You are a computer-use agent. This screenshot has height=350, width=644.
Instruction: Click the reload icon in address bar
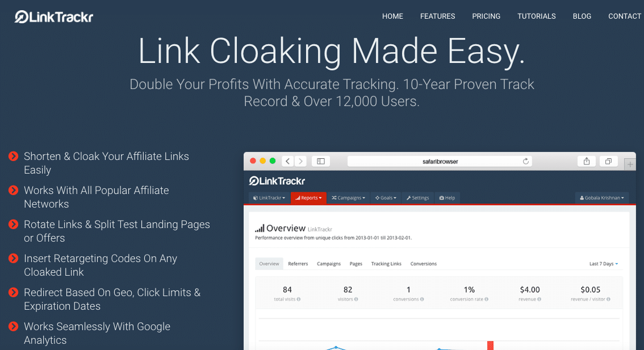coord(526,161)
